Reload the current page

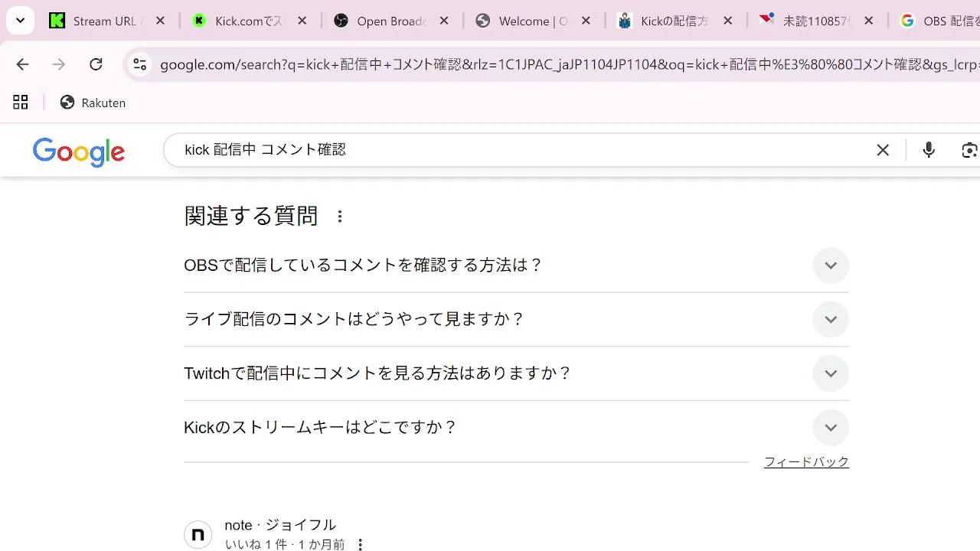(96, 64)
